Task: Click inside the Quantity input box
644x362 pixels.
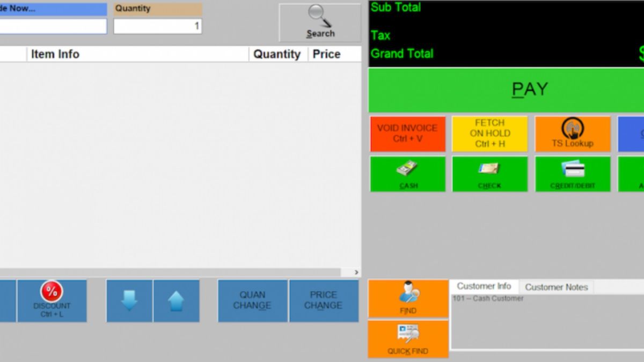Action: 157,26
